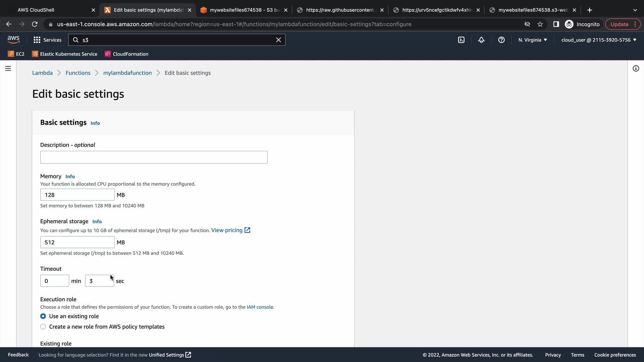Open the AWS support help icon
This screenshot has height=362, width=644.
click(501, 40)
